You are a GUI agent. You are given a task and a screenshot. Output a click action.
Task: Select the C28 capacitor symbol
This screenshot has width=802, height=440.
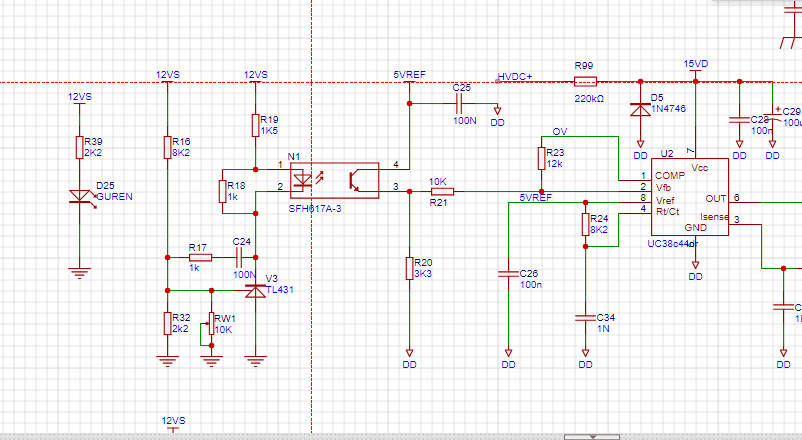tap(739, 120)
